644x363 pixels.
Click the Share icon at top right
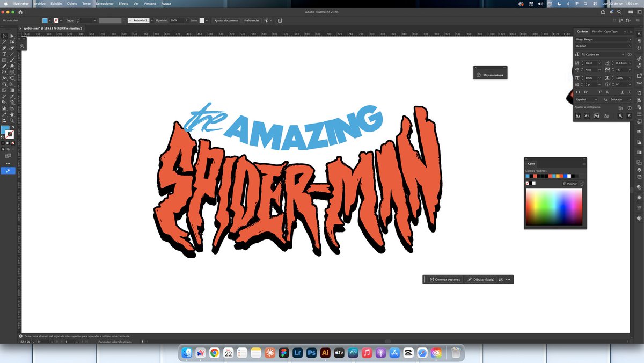point(603,11)
